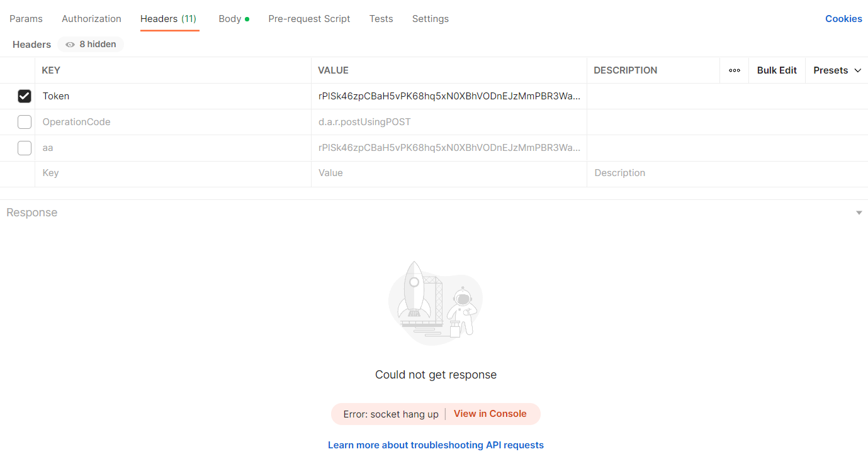Viewport: 868px width, 459px height.
Task: Enable the OperationCode header checkbox
Action: click(25, 122)
